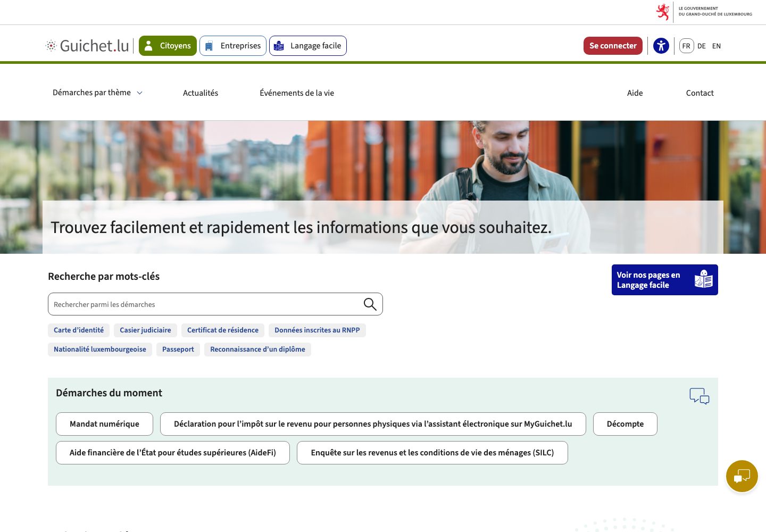Open the floating chat assistant button
The width and height of the screenshot is (766, 532).
pyautogui.click(x=742, y=476)
